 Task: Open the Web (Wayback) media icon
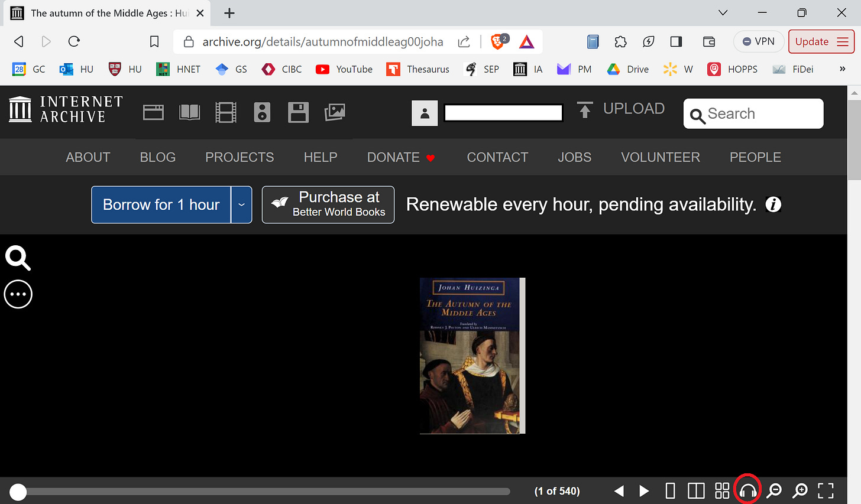point(153,112)
